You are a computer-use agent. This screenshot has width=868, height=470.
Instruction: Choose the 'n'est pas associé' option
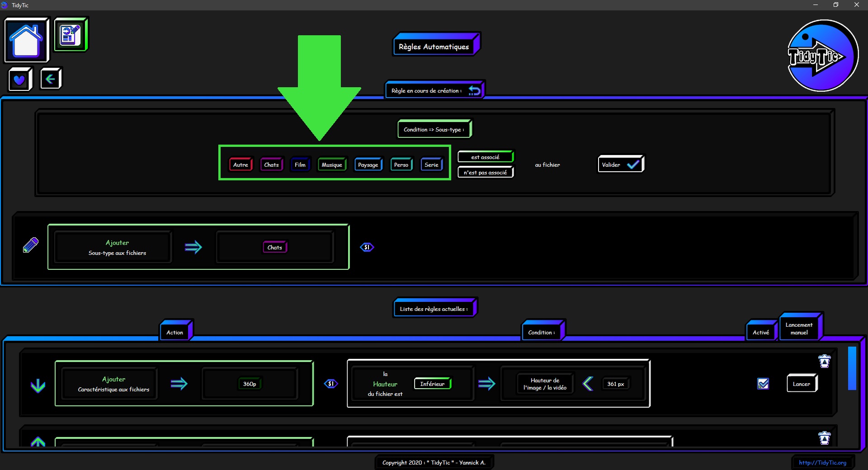[x=486, y=172]
